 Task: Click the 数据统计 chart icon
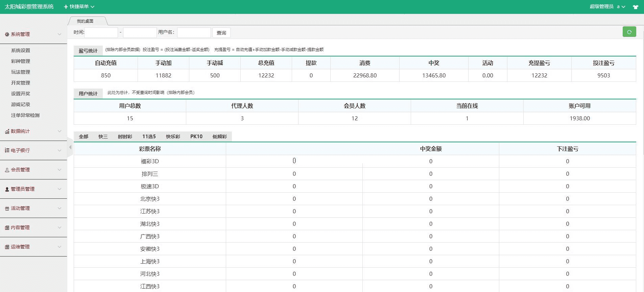pyautogui.click(x=7, y=131)
